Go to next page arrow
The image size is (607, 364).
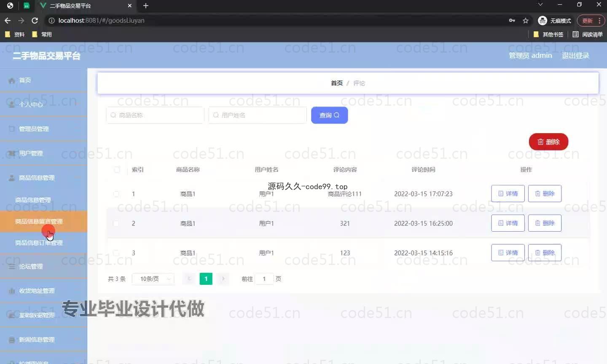223,278
